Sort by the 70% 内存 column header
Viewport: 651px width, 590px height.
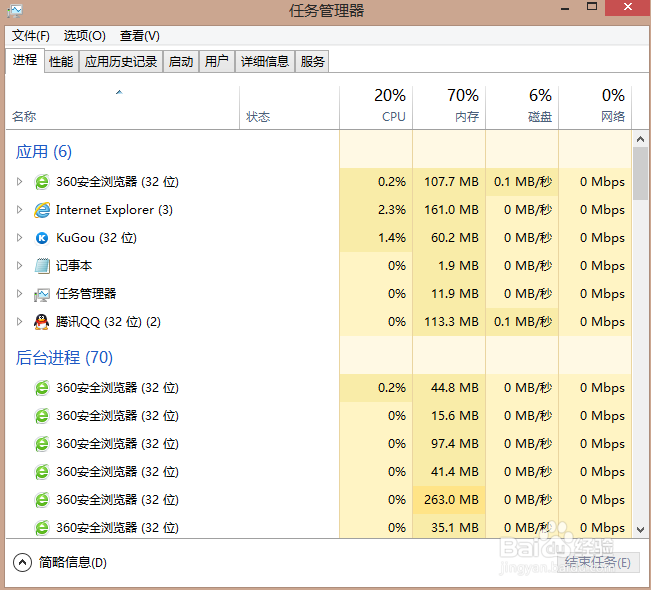tap(449, 108)
